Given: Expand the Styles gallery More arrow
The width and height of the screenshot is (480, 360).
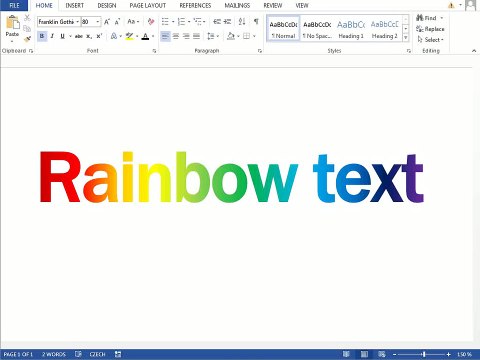Looking at the screenshot, I should pos(406,38).
